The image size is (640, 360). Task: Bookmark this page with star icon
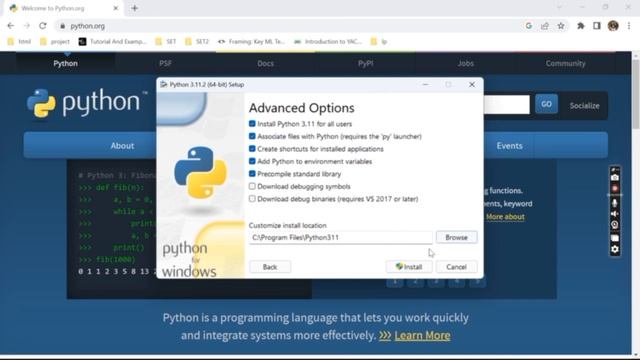click(x=561, y=26)
